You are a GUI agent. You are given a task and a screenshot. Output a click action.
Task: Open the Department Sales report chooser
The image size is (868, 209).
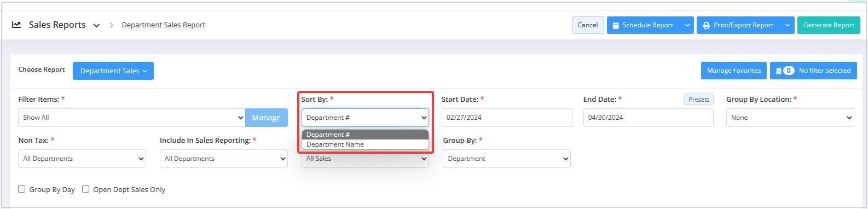(x=113, y=71)
